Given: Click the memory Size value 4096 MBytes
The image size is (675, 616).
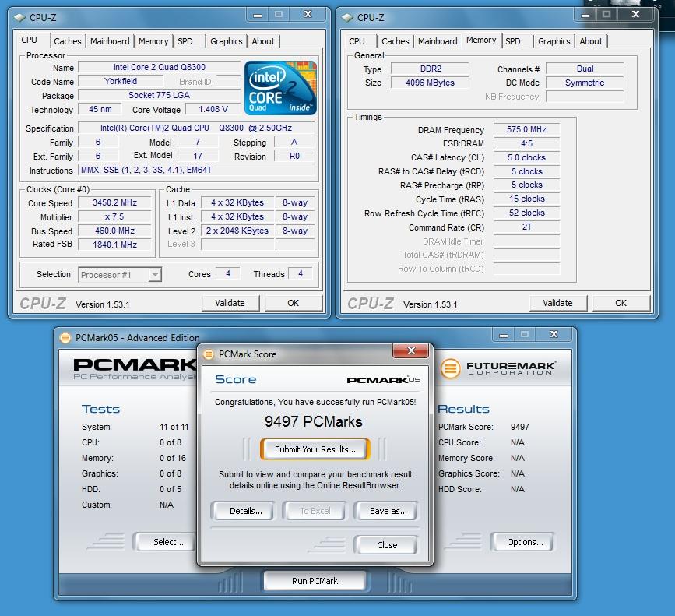Looking at the screenshot, I should (x=430, y=83).
